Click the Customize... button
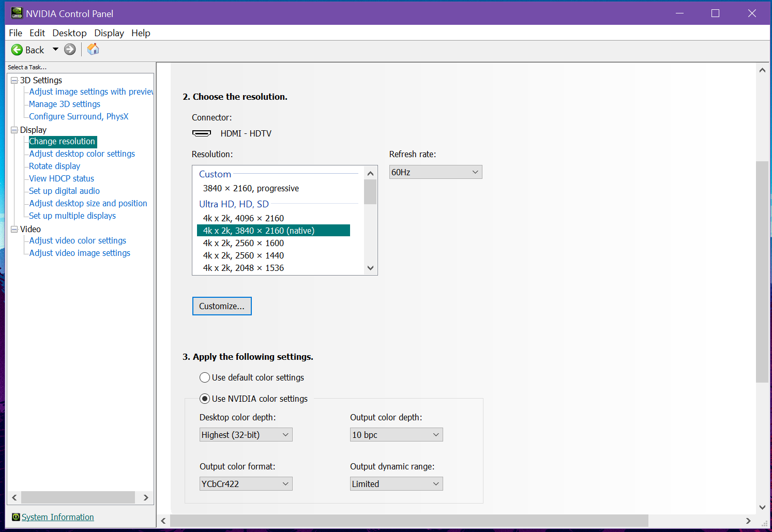772x532 pixels. (222, 306)
